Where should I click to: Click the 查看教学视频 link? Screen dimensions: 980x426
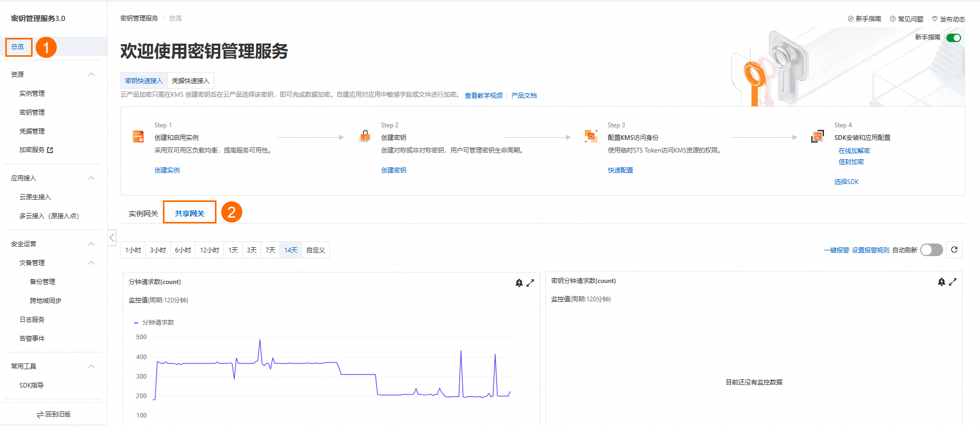click(483, 96)
